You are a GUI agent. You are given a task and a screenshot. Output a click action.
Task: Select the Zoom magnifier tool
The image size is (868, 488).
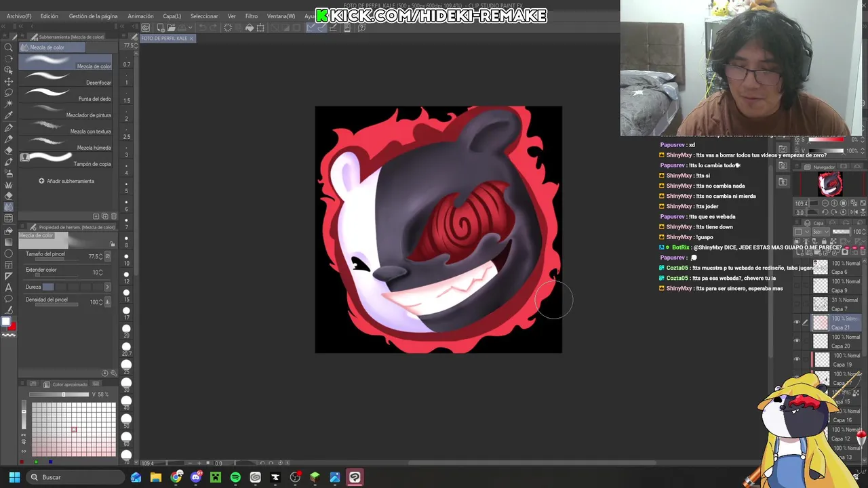pos(9,47)
